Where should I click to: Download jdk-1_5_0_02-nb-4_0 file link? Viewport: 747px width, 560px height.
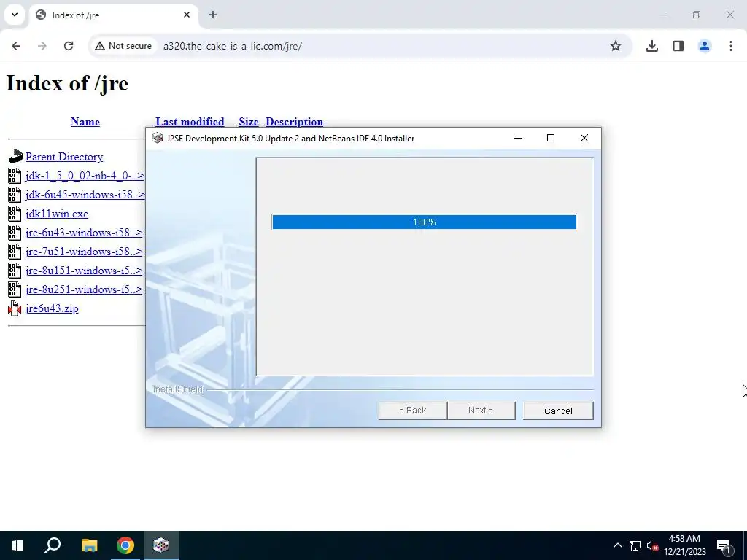point(85,176)
